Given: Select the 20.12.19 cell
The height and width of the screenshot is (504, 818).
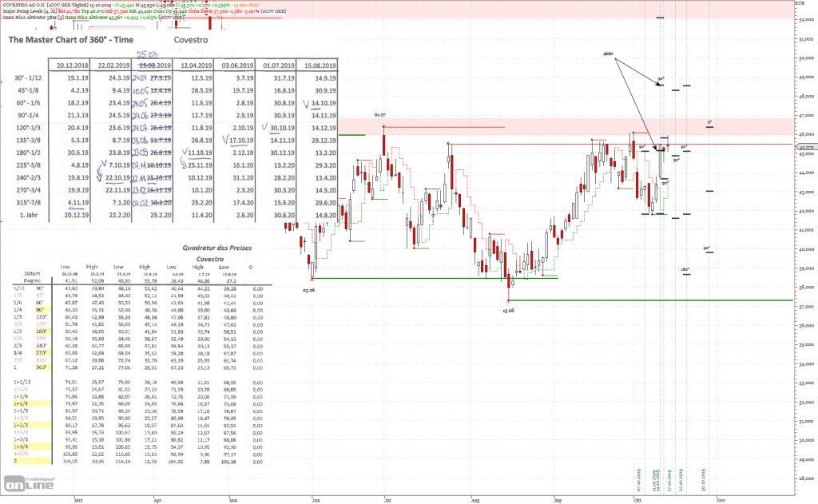Looking at the screenshot, I should coord(76,215).
